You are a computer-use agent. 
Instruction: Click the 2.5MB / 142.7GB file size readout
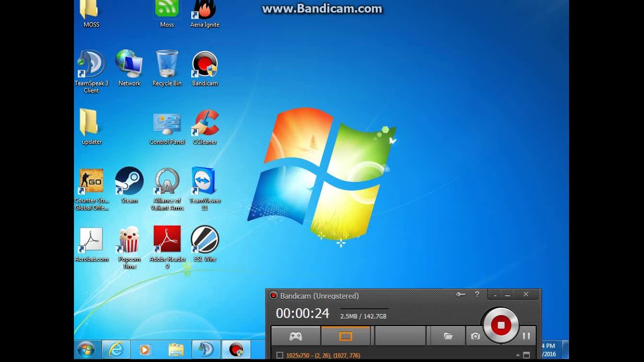point(364,316)
